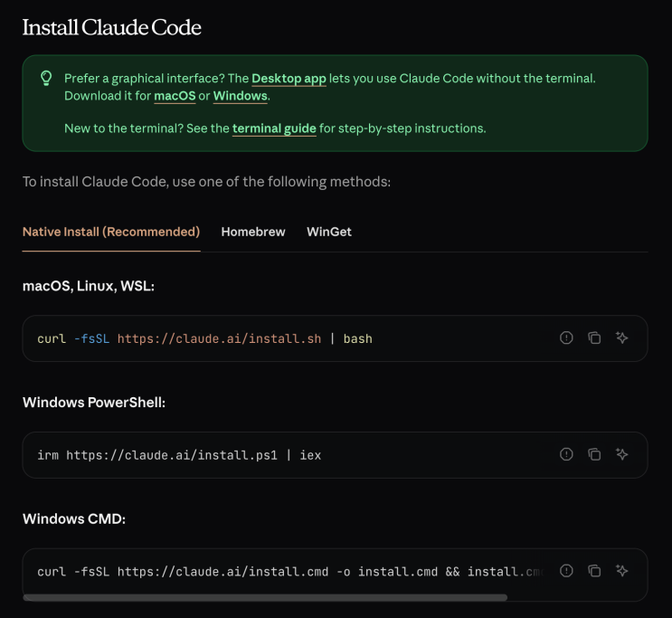
Task: Copy the Windows CMD install command
Action: (x=594, y=571)
